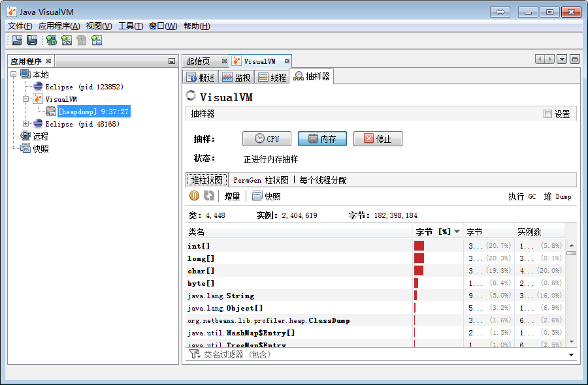Click the heapdump node icon
This screenshot has height=385, width=588.
pos(50,111)
